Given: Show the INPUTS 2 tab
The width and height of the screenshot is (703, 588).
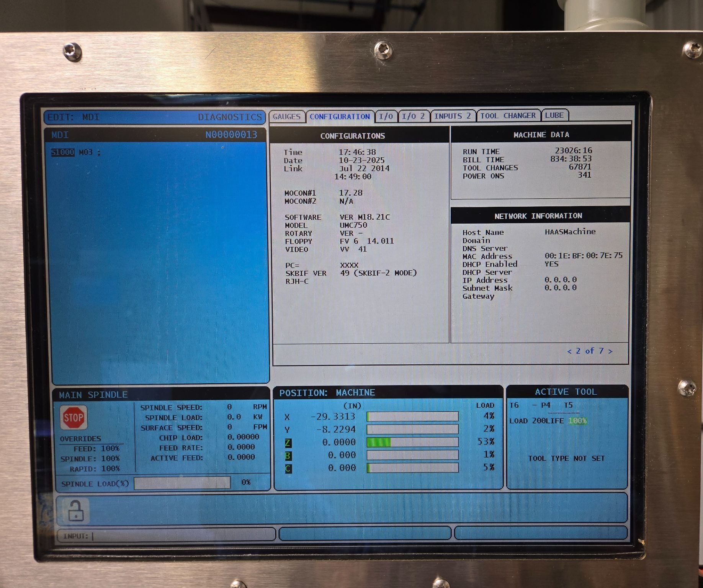Looking at the screenshot, I should tap(452, 116).
